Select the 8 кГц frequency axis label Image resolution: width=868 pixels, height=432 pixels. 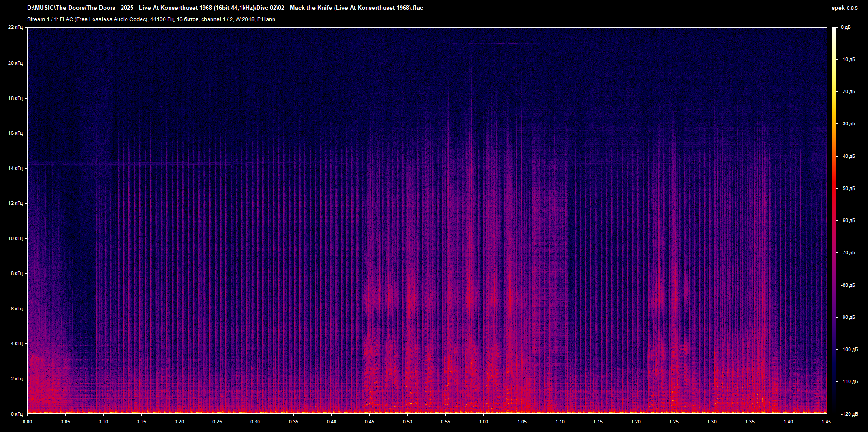pyautogui.click(x=16, y=273)
